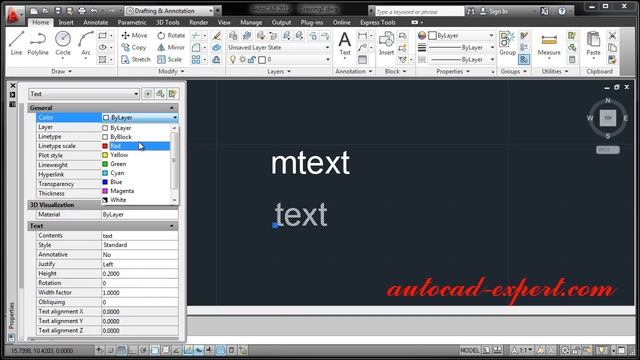Screen dimensions: 640x360
Task: Toggle layer 0 on/off lightbulb icon
Action: 233,60
